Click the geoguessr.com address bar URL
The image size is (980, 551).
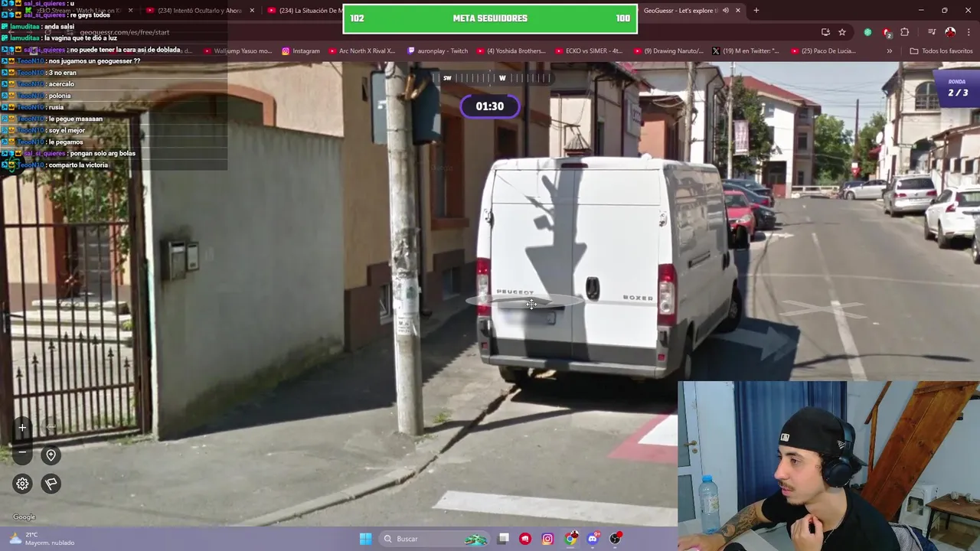click(125, 32)
